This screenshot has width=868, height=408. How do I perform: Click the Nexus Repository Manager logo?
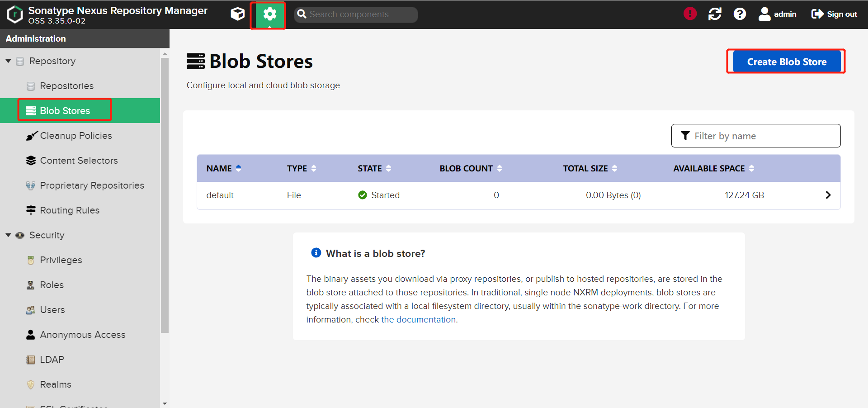[15, 14]
